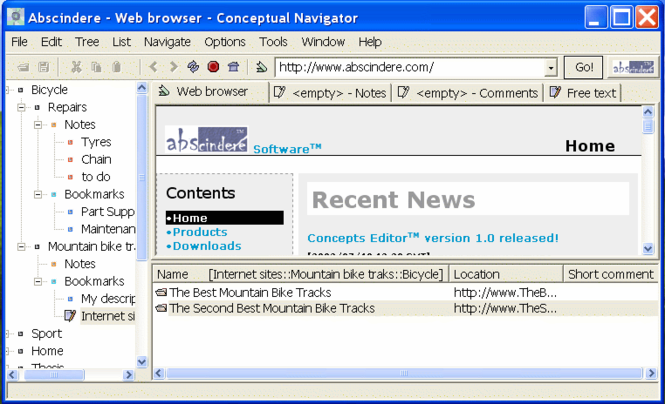Collapse the Bookmarks node under Repairs
Viewport: 665px width, 404px height.
pos(38,194)
